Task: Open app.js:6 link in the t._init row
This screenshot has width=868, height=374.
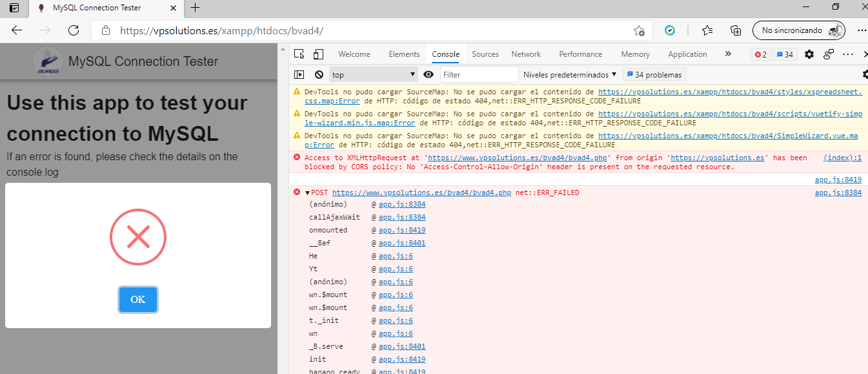Action: pyautogui.click(x=396, y=320)
